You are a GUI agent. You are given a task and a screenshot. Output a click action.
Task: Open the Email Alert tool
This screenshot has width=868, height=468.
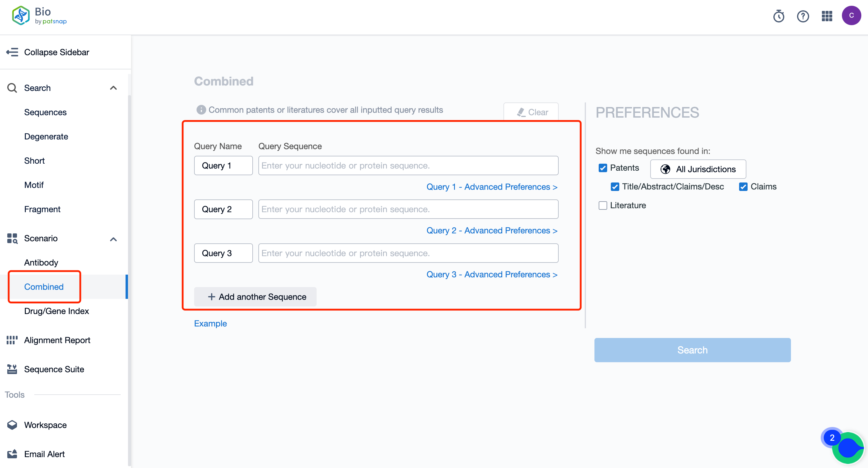click(x=44, y=454)
